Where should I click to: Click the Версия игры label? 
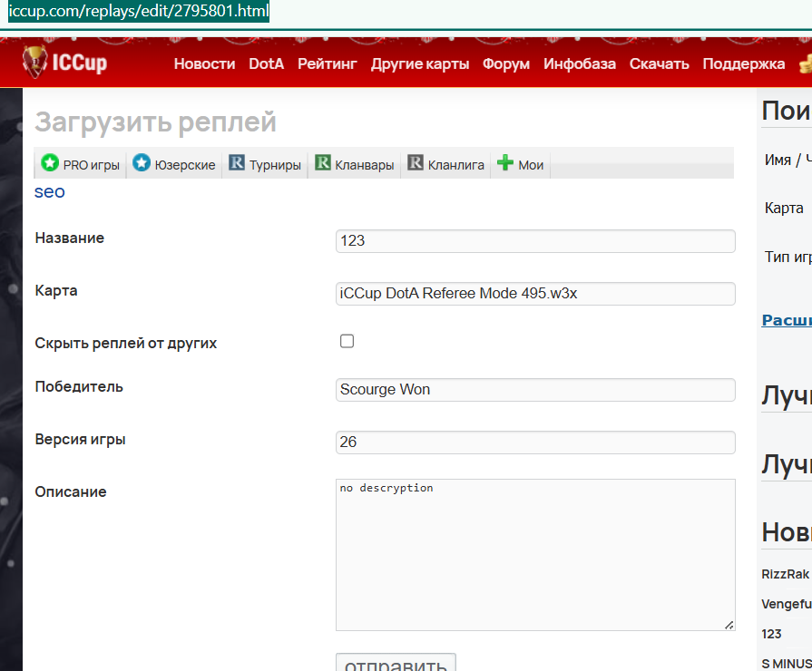point(80,439)
